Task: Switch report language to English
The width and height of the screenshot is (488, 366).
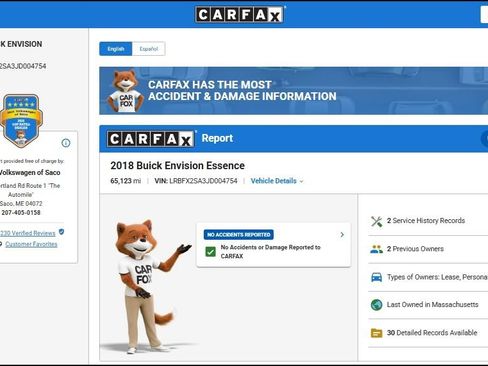Action: click(116, 49)
